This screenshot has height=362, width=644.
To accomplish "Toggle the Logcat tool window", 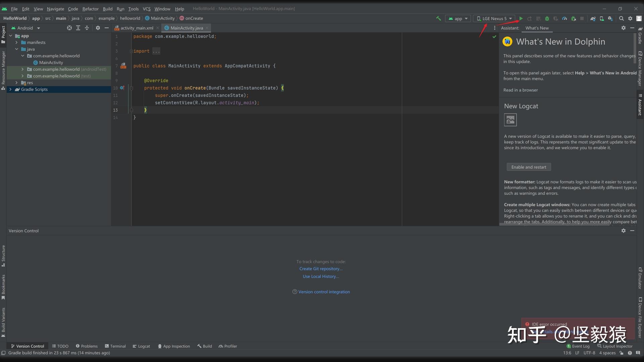I will [141, 346].
